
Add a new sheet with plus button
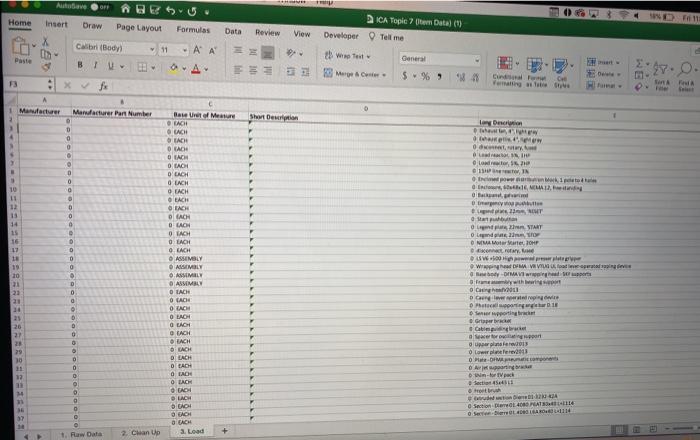(x=225, y=431)
